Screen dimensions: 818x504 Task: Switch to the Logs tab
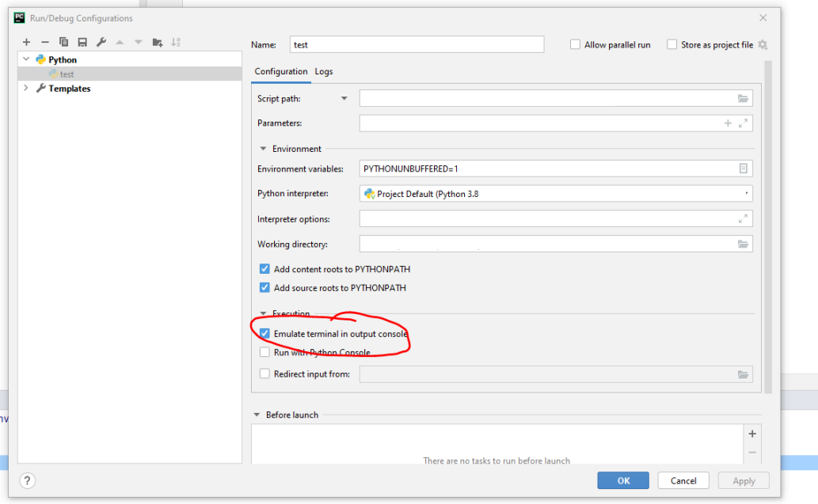(323, 71)
